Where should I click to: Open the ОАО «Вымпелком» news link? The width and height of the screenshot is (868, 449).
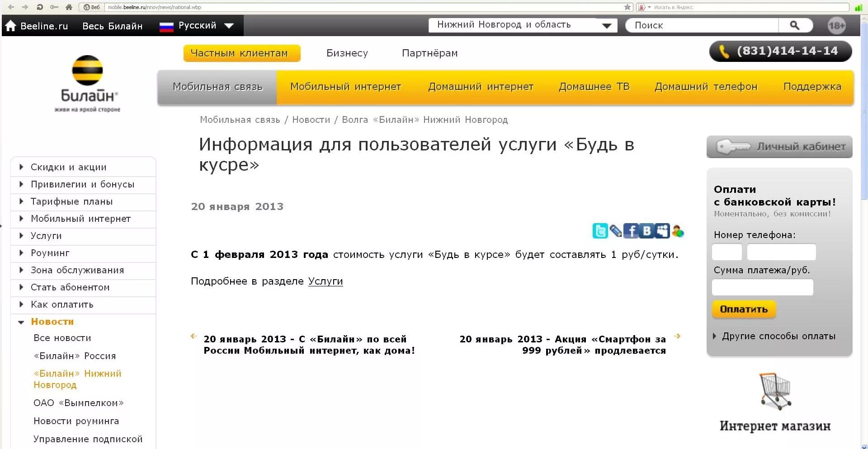point(79,403)
